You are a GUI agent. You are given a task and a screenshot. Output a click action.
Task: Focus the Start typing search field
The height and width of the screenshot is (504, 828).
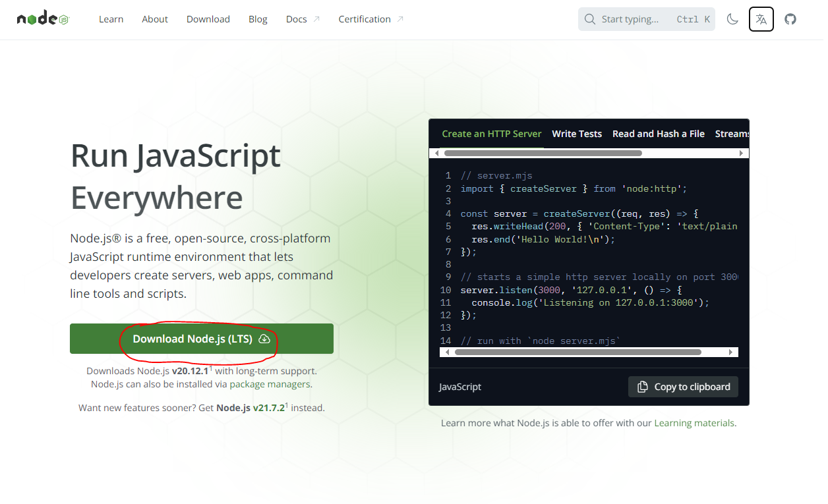coord(633,19)
